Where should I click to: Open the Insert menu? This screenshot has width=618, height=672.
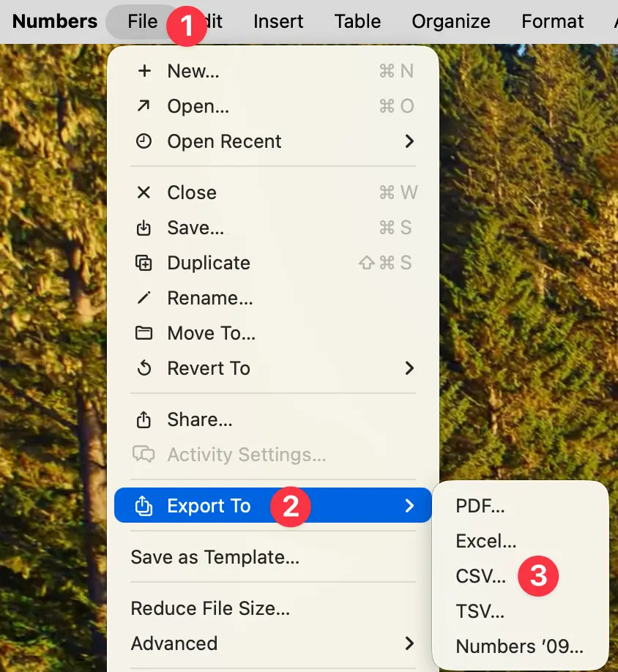278,21
